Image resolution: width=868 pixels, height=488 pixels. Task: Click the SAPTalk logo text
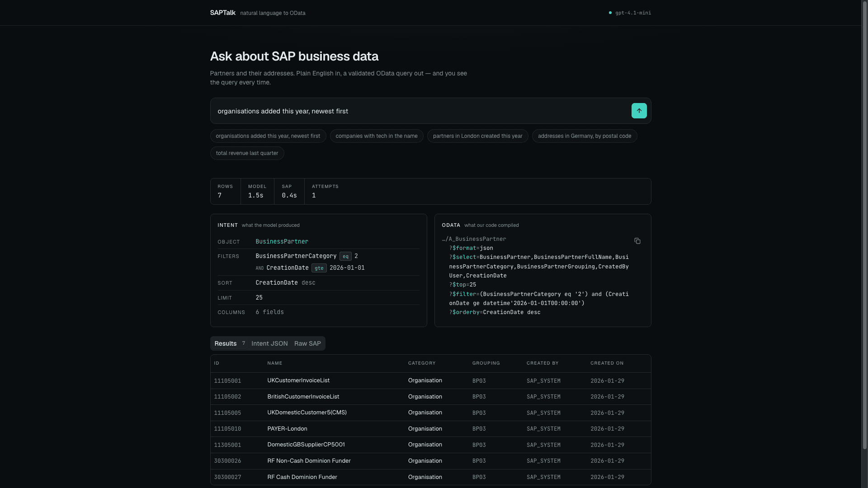[222, 13]
